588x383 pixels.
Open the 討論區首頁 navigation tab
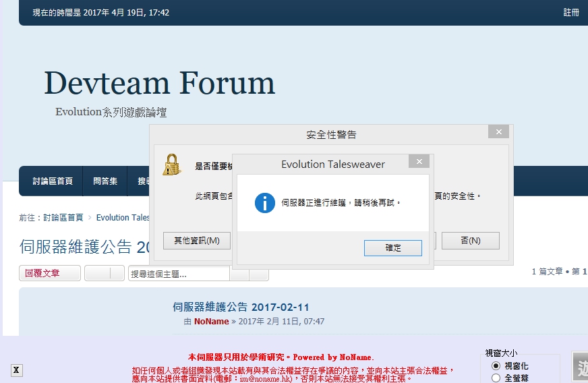(x=53, y=181)
